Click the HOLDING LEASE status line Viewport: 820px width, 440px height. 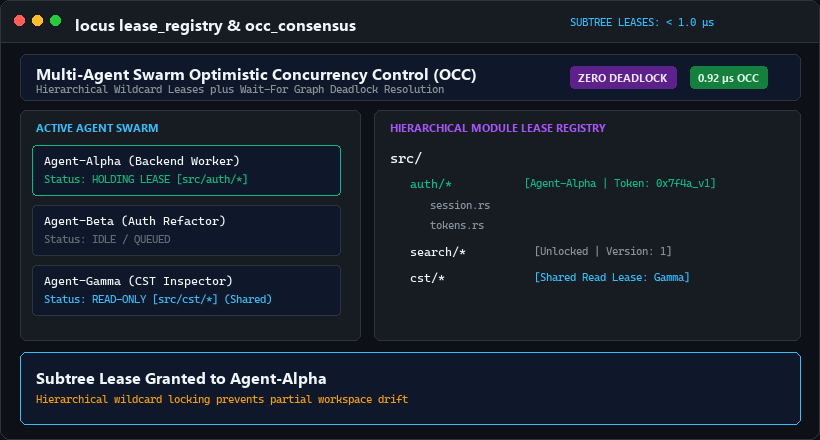tap(146, 179)
